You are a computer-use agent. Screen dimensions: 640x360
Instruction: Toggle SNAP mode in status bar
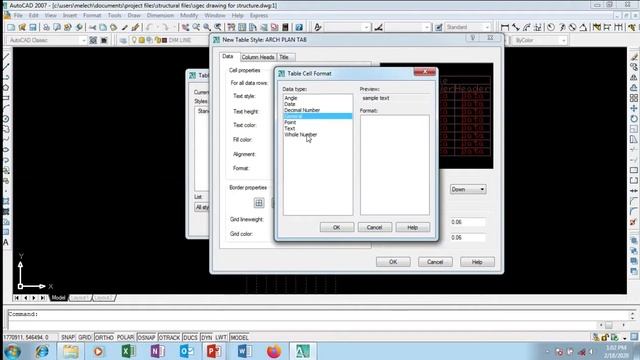(x=68, y=338)
